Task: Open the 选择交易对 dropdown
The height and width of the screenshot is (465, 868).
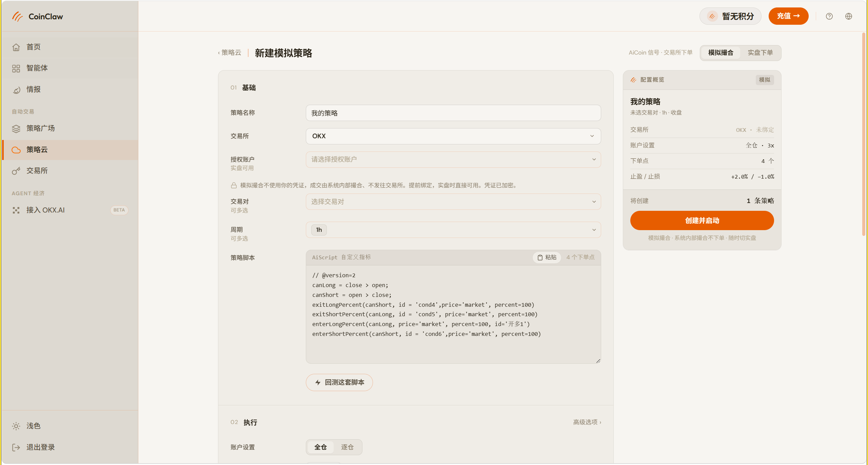Action: point(453,202)
